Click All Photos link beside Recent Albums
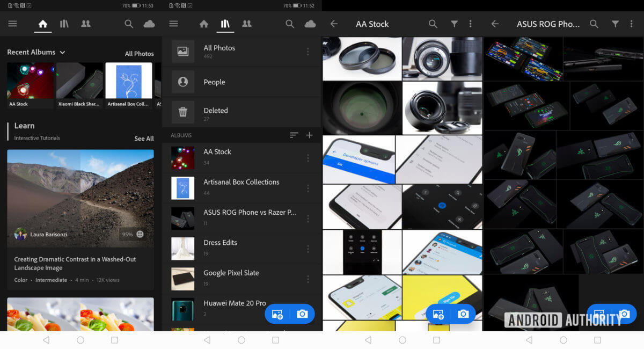This screenshot has height=349, width=644. tap(139, 54)
